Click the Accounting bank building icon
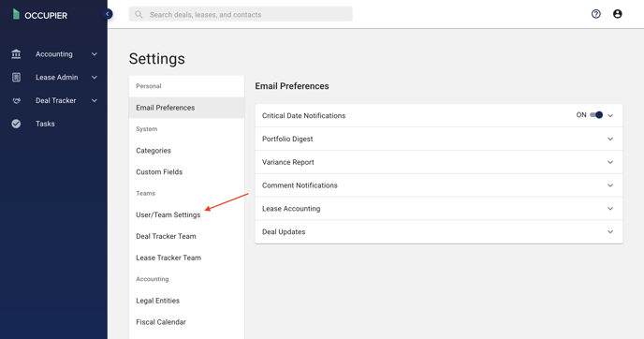Screen dimensions: 644x339 coord(16,53)
